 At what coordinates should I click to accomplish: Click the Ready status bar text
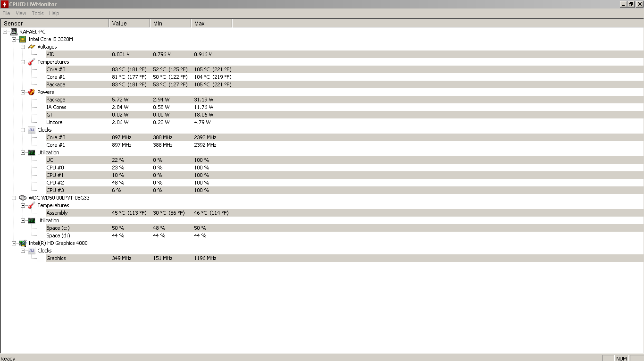pyautogui.click(x=8, y=358)
